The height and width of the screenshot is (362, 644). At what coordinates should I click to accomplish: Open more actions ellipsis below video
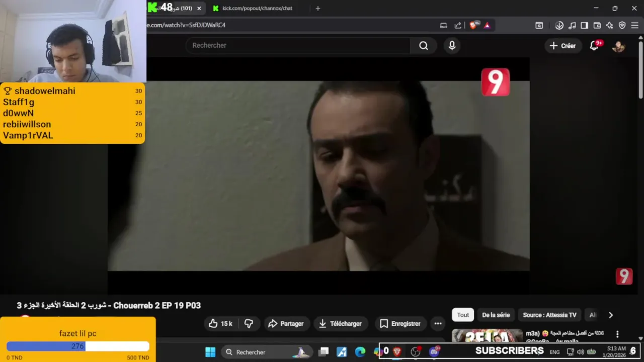pyautogui.click(x=438, y=324)
